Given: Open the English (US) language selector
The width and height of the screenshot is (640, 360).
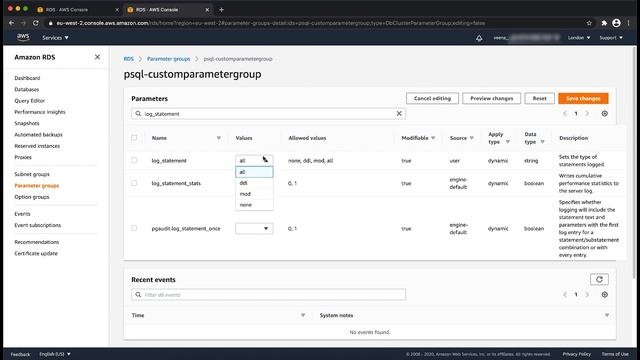Looking at the screenshot, I should 55,354.
